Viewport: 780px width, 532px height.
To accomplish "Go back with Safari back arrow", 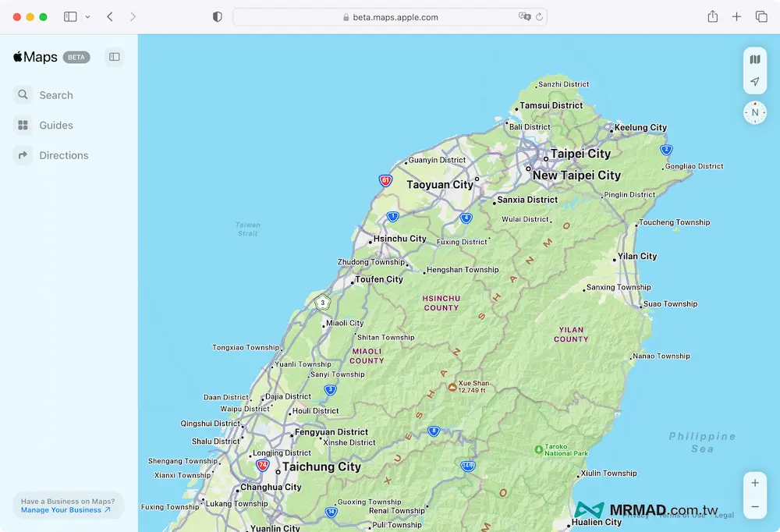I will click(x=110, y=17).
